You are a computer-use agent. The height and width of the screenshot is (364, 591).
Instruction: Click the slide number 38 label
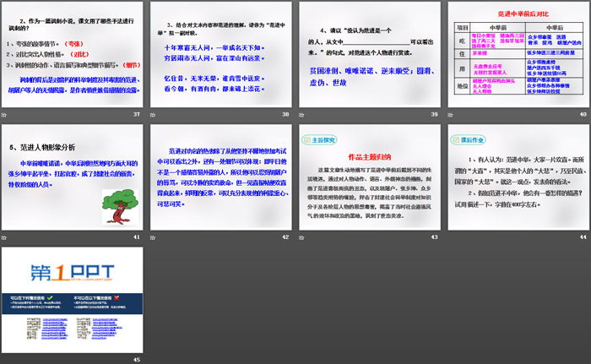(x=285, y=114)
